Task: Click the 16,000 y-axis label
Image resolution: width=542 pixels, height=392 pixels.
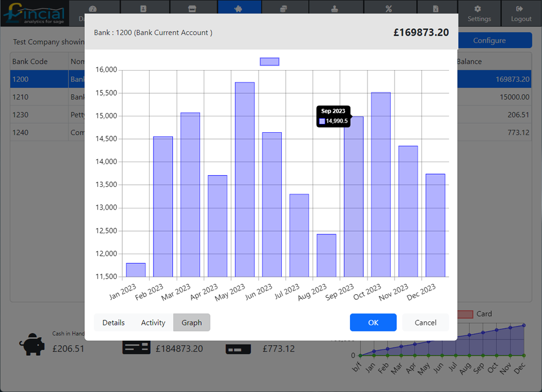Action: point(107,70)
